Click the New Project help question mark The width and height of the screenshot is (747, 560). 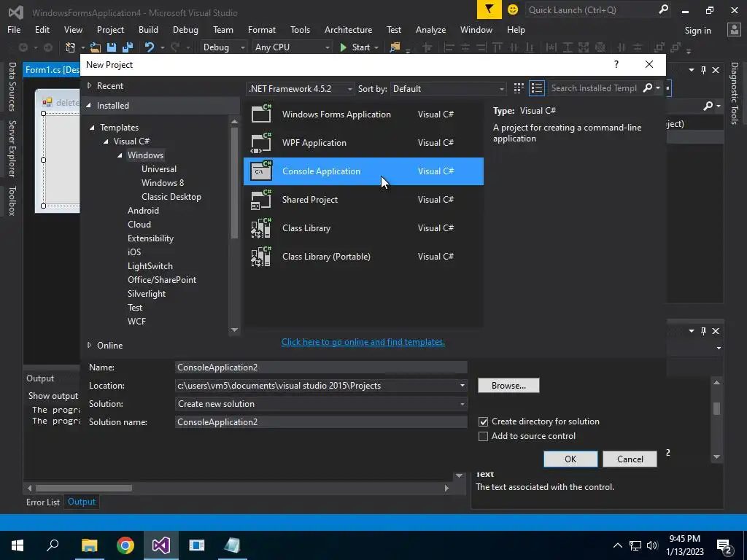coord(616,64)
